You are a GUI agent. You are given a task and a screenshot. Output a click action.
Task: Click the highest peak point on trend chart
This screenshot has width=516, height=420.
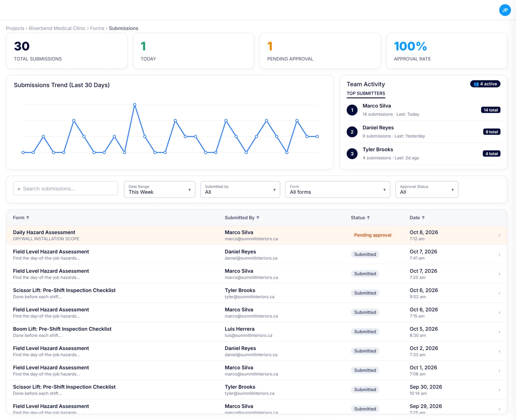134,105
